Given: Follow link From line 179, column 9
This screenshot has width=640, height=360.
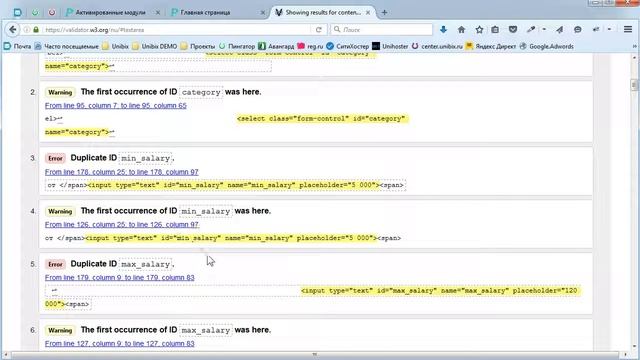Looking at the screenshot, I should [x=120, y=278].
